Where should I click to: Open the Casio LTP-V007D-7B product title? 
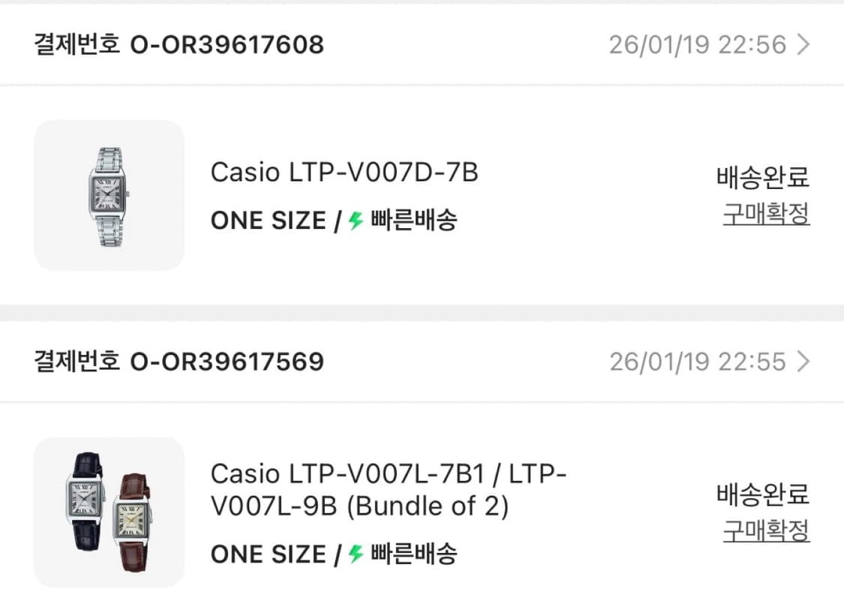[344, 173]
